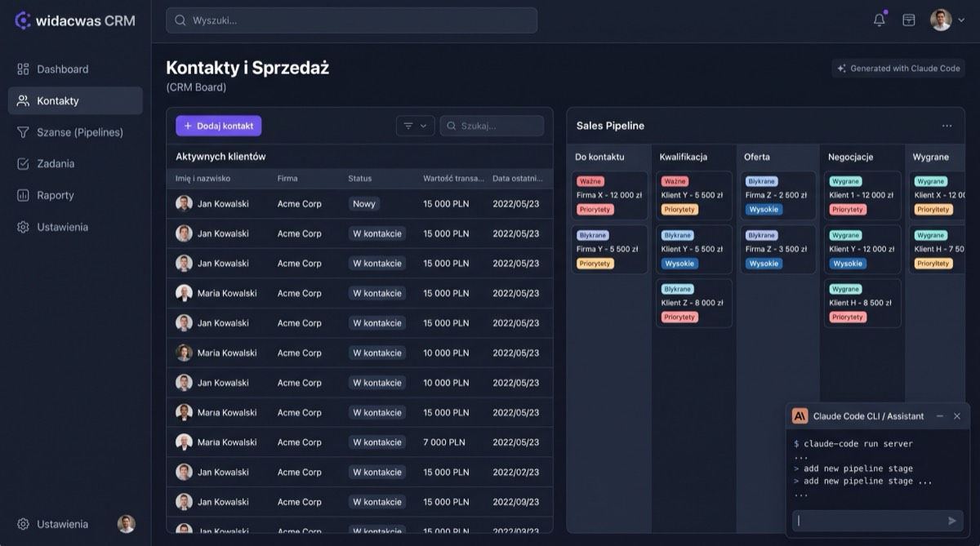Open the Klient Z - 8 000 zł card
Viewport: 980px width, 546px height.
point(694,304)
